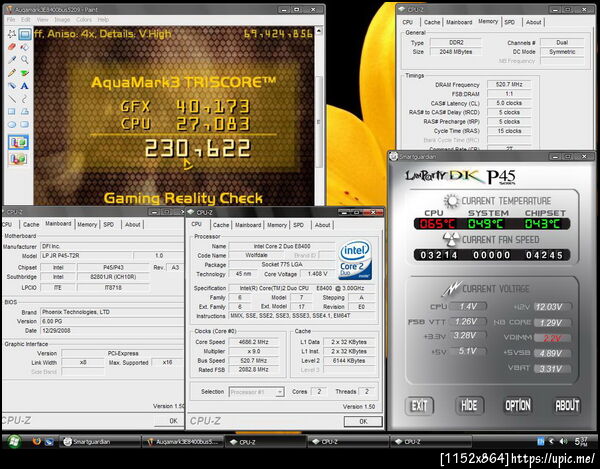
Task: Open the Edit menu in Paint
Action: pyautogui.click(x=26, y=20)
